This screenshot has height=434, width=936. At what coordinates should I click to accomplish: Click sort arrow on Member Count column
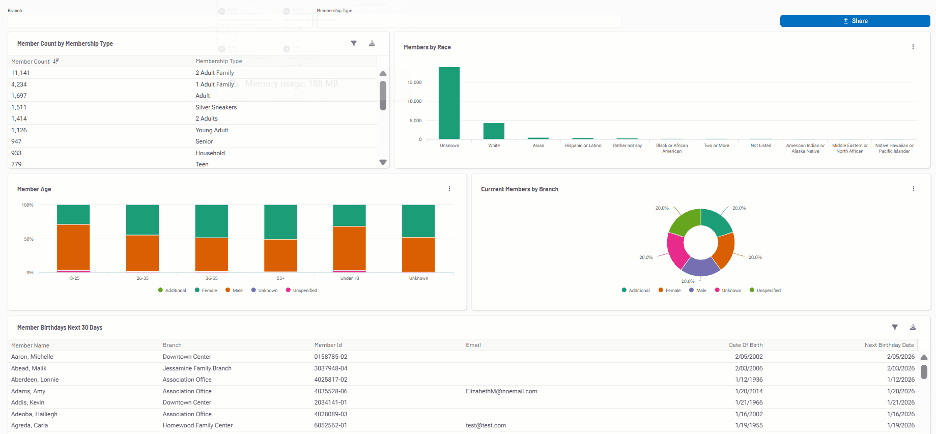pos(56,61)
